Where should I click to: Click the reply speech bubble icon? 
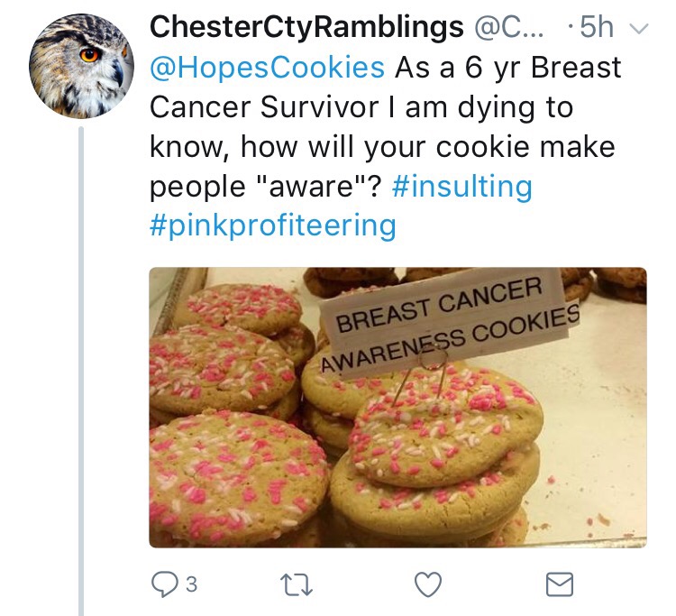click(163, 584)
